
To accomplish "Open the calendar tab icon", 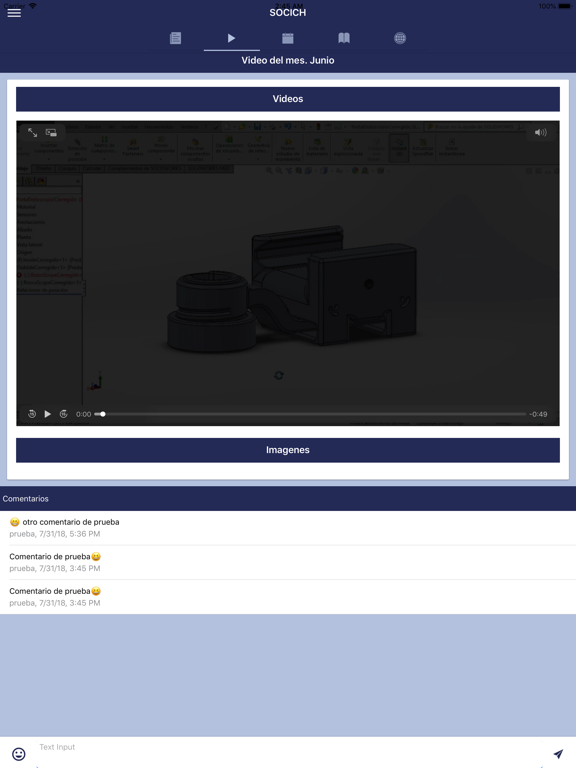I will pos(288,38).
